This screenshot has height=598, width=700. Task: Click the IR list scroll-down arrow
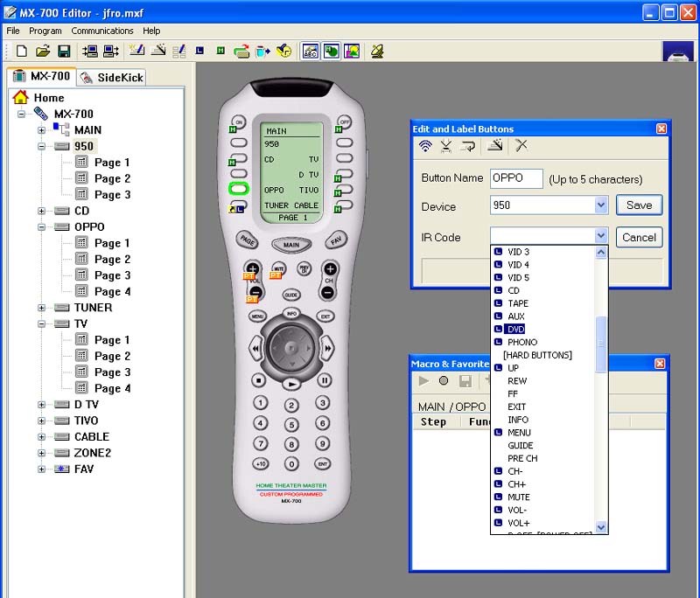(601, 526)
